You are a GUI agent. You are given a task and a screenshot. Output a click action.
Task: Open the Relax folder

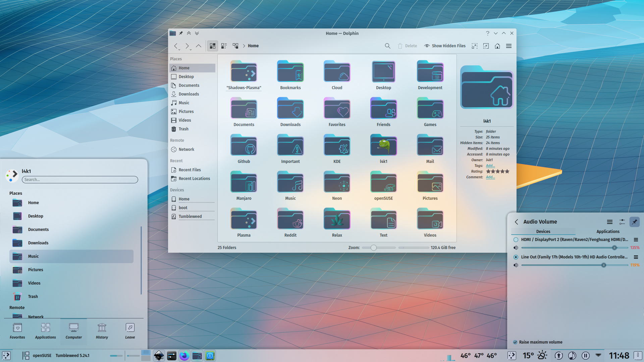[x=337, y=223]
